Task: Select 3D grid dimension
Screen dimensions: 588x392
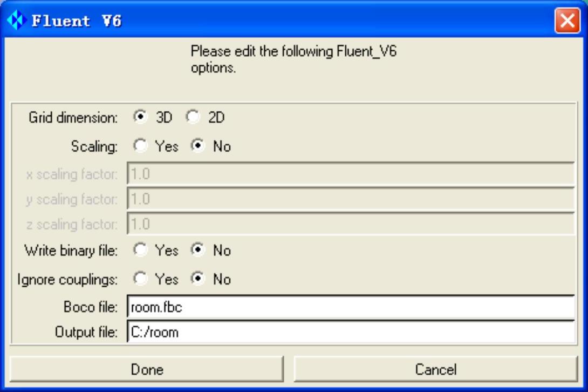Action: coord(140,118)
